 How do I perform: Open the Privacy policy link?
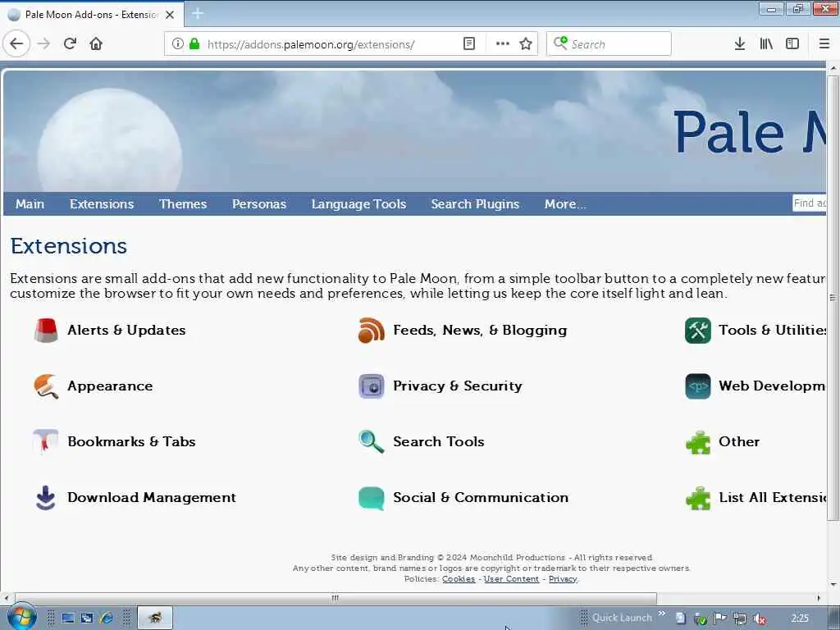(x=563, y=579)
